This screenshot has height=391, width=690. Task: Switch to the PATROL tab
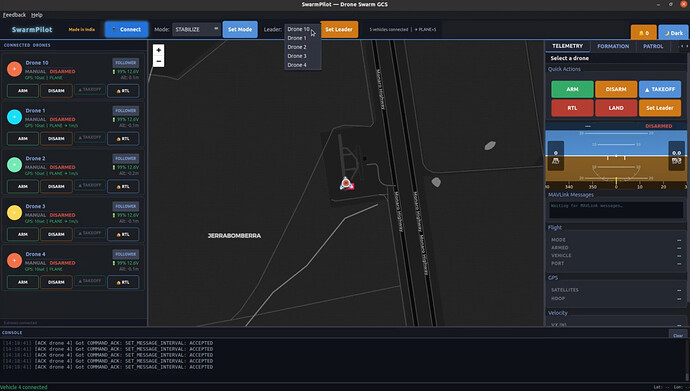[653, 46]
